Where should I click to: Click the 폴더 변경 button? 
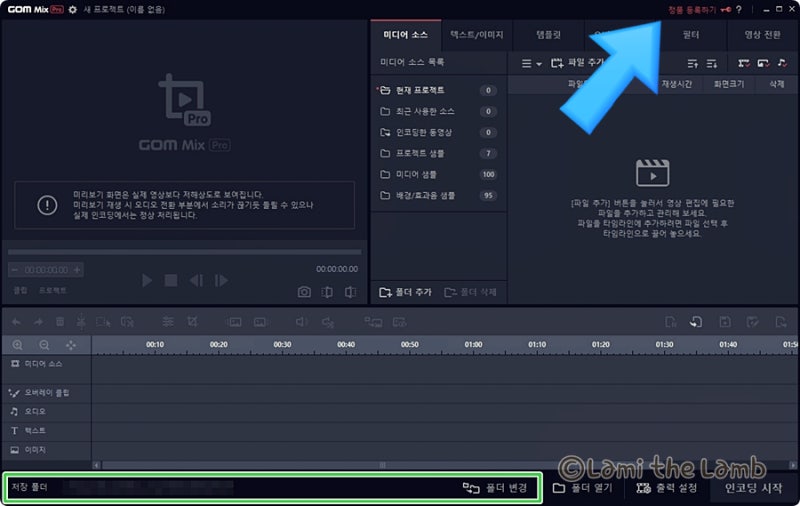click(x=494, y=488)
